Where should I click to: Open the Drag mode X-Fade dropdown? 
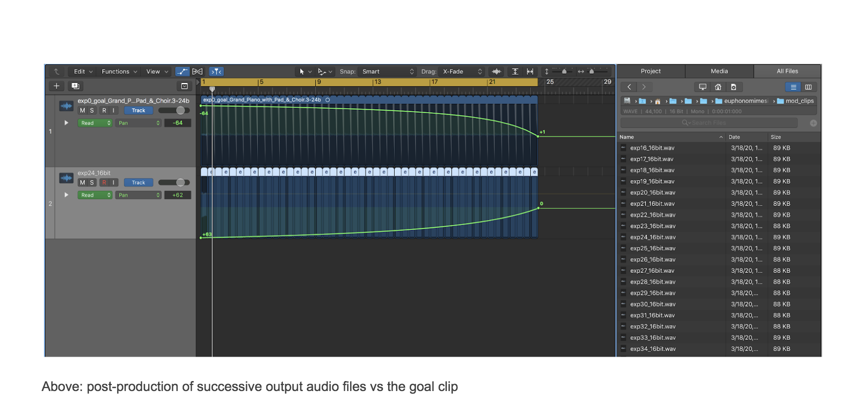click(462, 72)
